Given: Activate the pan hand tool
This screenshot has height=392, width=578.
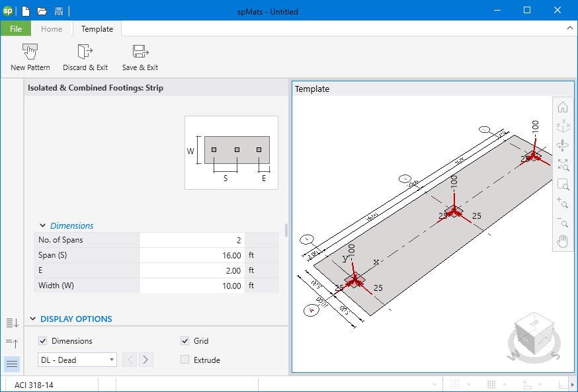Looking at the screenshot, I should tap(563, 241).
